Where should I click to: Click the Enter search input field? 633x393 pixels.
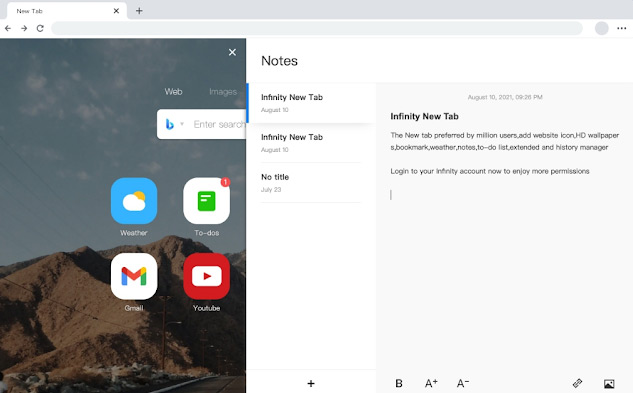219,124
